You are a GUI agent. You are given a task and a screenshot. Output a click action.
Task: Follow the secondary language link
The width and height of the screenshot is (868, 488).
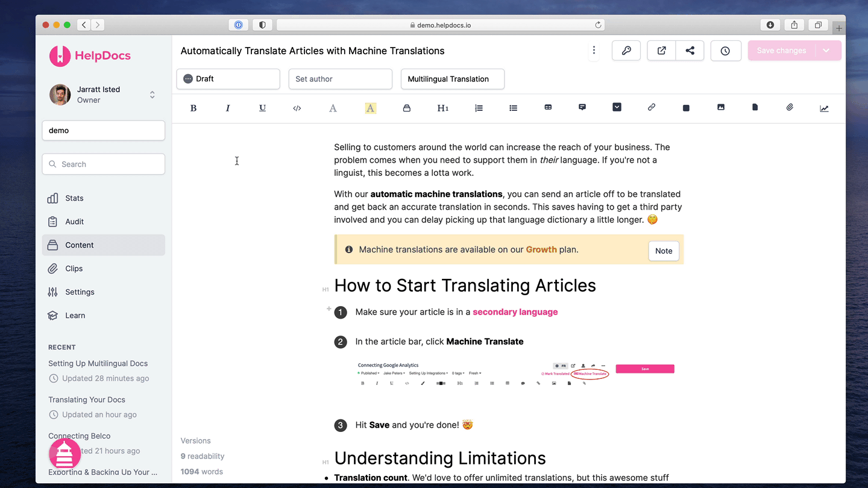pyautogui.click(x=515, y=312)
